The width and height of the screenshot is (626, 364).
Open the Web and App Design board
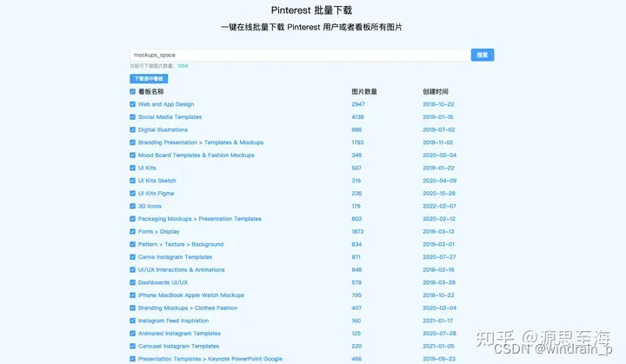[166, 104]
